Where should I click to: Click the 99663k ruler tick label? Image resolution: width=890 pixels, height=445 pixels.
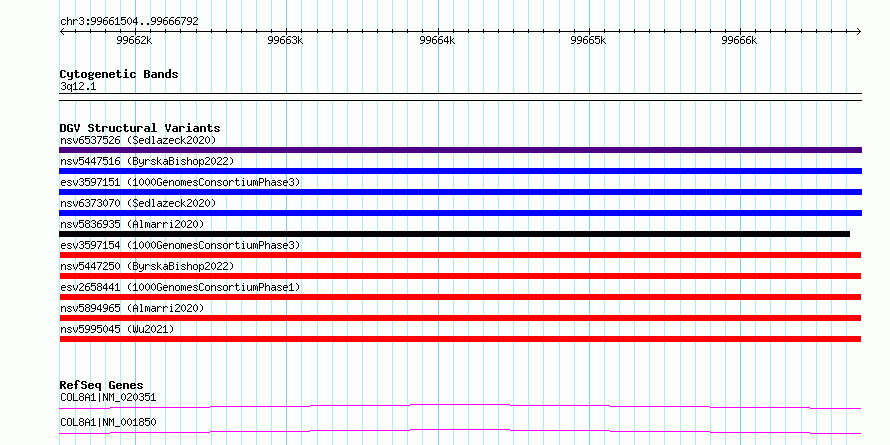click(286, 40)
